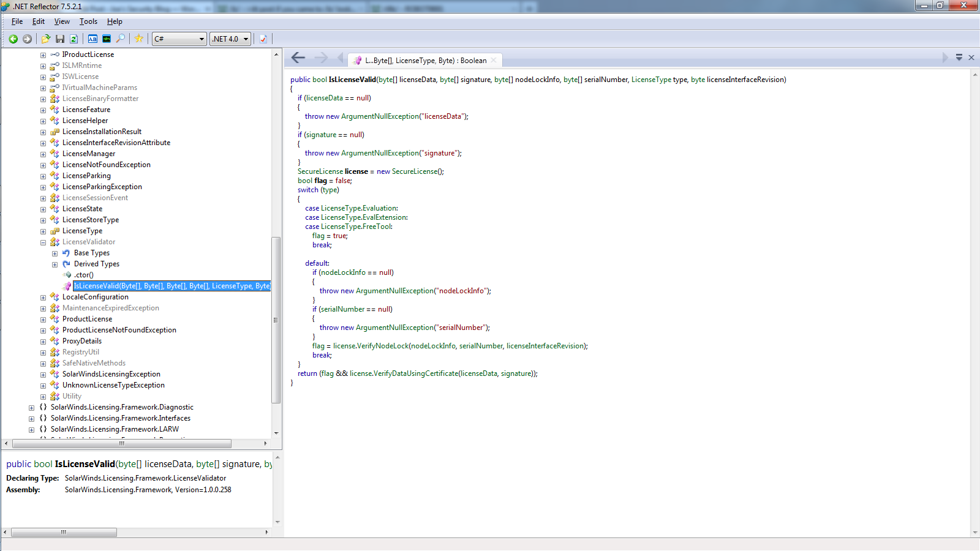Click the Refresh icon in toolbar
Screen dimensions: 980x551
(x=73, y=39)
